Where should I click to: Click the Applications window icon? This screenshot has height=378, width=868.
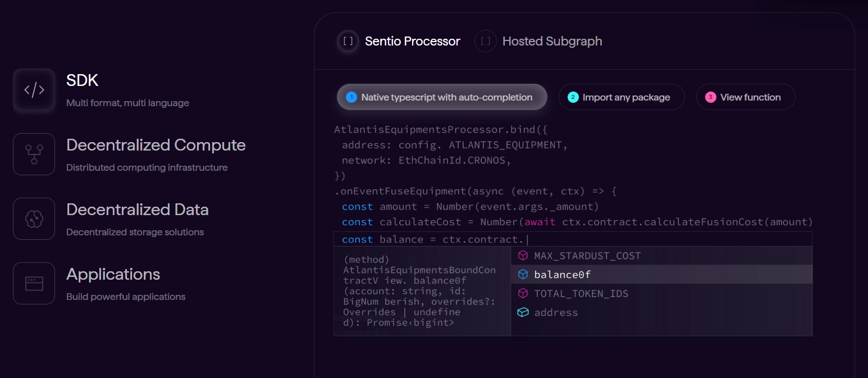click(34, 283)
